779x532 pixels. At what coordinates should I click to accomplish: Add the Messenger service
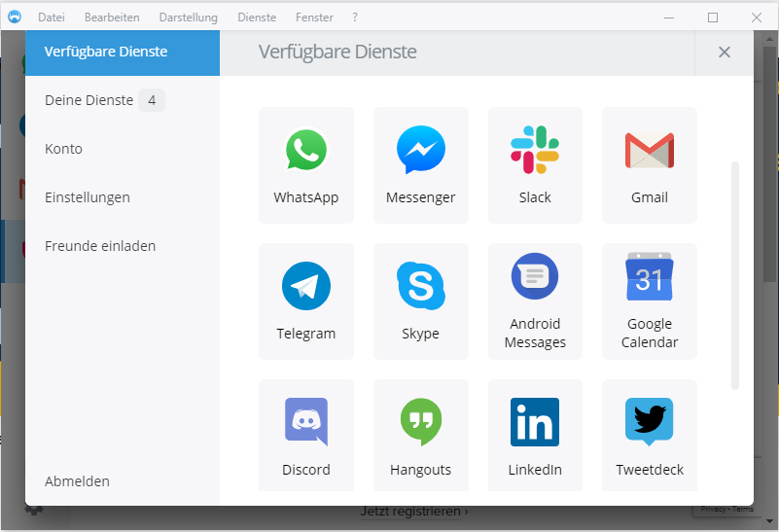420,152
